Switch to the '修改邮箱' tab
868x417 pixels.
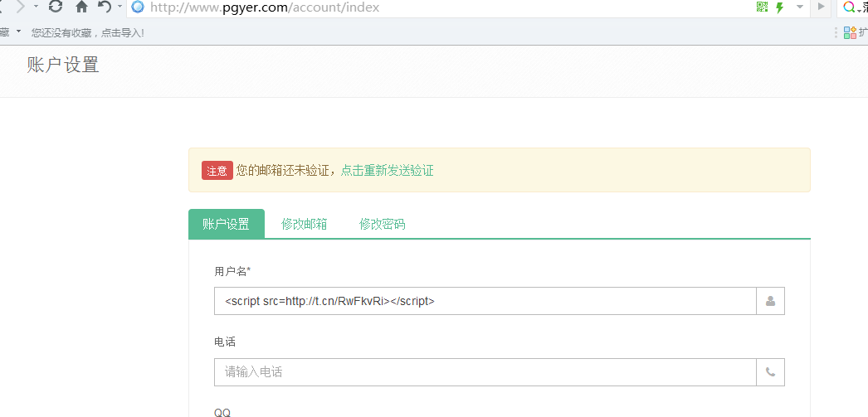pyautogui.click(x=305, y=224)
